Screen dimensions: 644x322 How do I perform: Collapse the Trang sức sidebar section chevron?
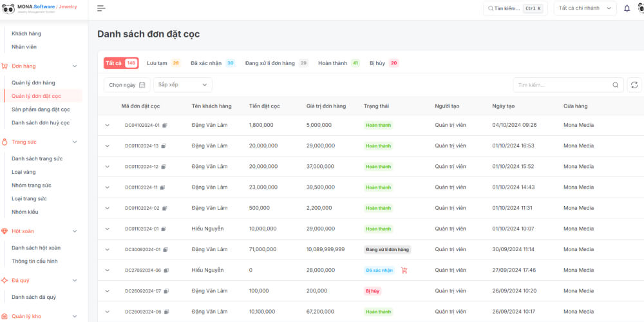(x=75, y=142)
